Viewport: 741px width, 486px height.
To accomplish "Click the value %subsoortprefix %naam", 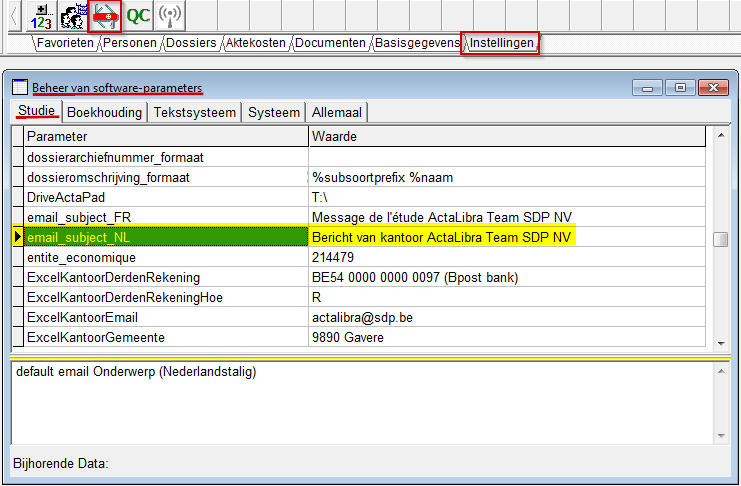I will [507, 177].
